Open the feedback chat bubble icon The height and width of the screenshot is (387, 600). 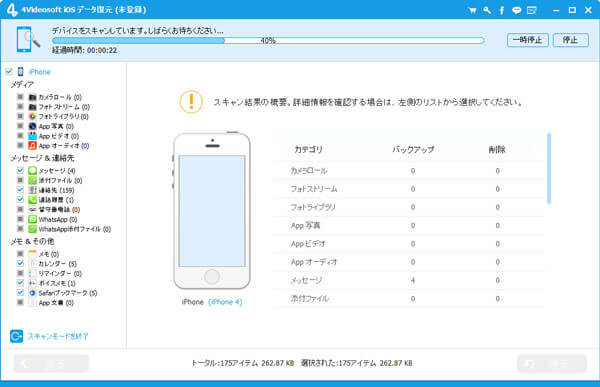coord(517,10)
